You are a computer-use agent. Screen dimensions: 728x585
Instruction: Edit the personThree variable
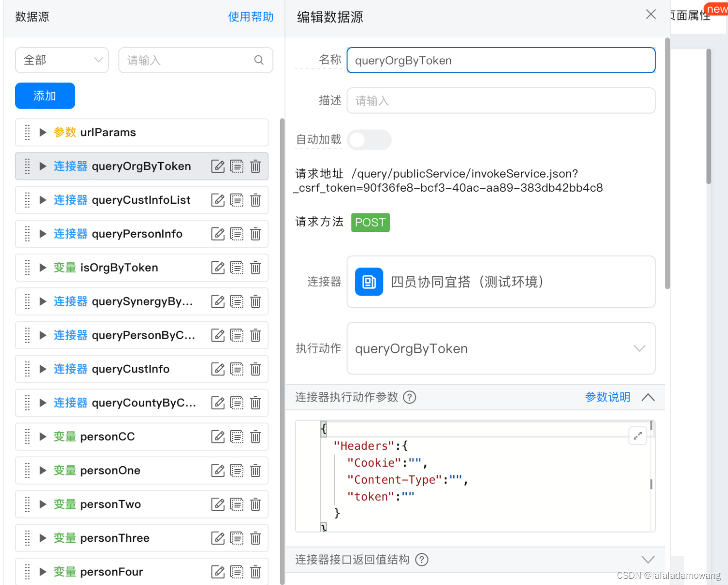pyautogui.click(x=218, y=538)
